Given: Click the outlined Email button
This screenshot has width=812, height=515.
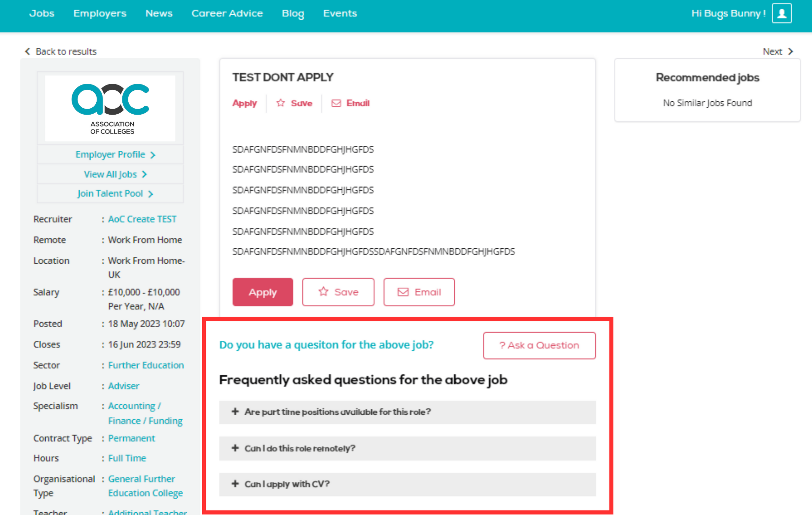Looking at the screenshot, I should click(x=419, y=292).
